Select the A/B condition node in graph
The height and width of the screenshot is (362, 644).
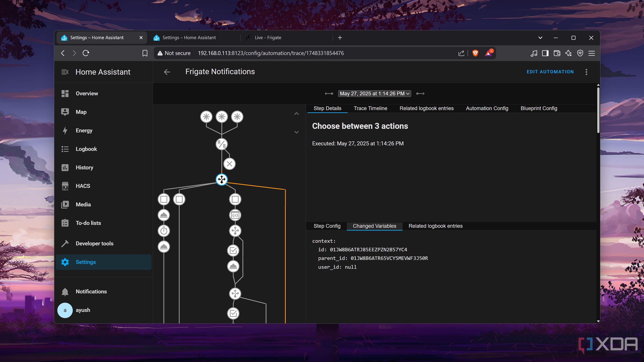coord(222,144)
